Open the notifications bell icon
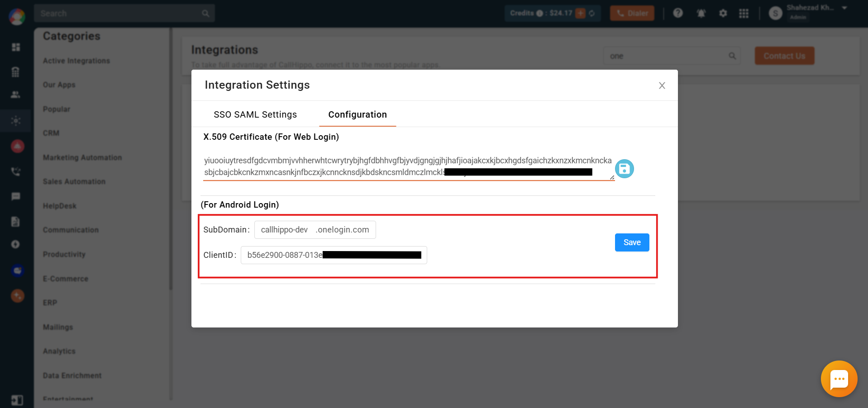Screen dimensions: 868x408 coord(701,13)
